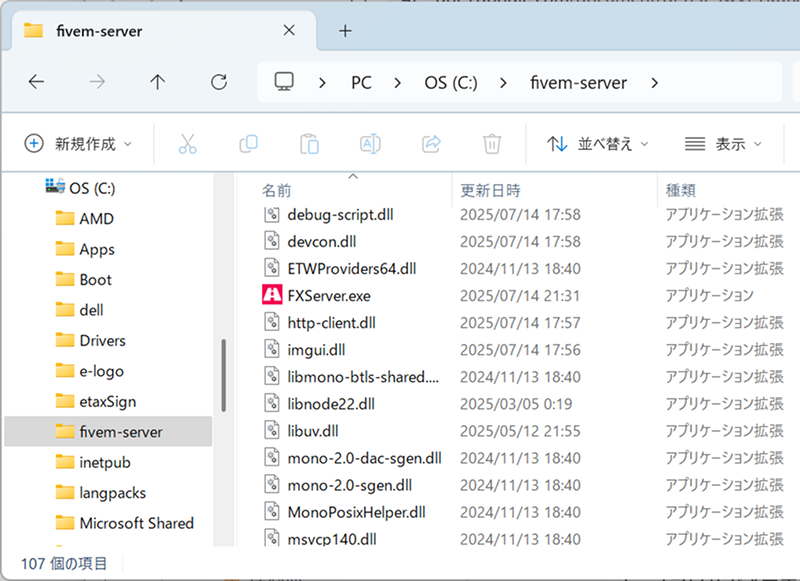
Task: Select the devcon.dll file
Action: point(322,241)
